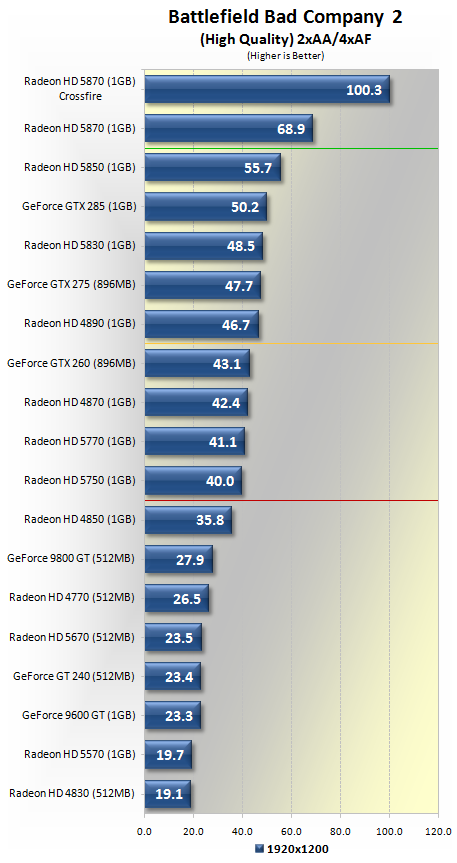Click the 80.0 axis tick label
The width and height of the screenshot is (457, 863).
point(340,831)
